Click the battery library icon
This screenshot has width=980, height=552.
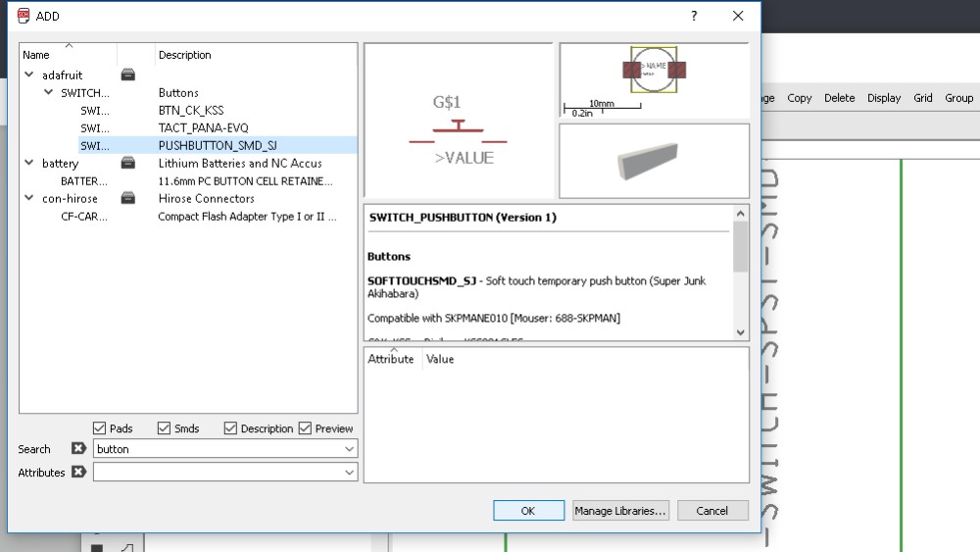(x=128, y=163)
